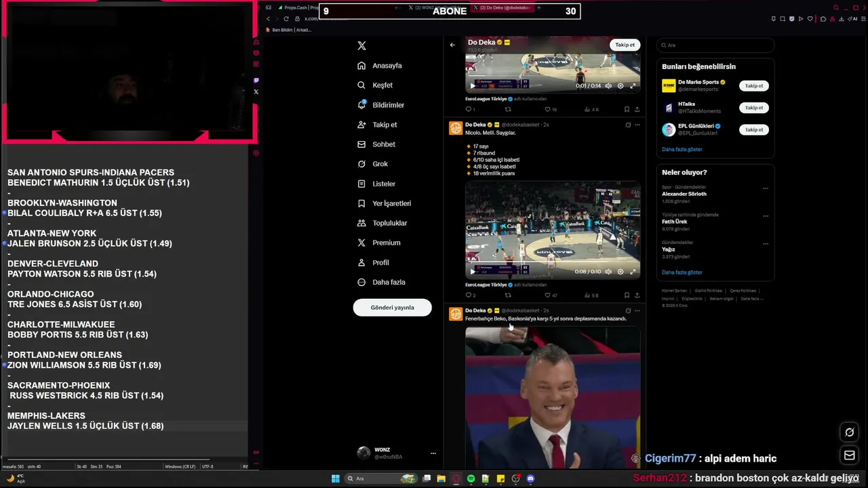868x488 pixels.
Task: Open Profil page
Action: [373, 262]
